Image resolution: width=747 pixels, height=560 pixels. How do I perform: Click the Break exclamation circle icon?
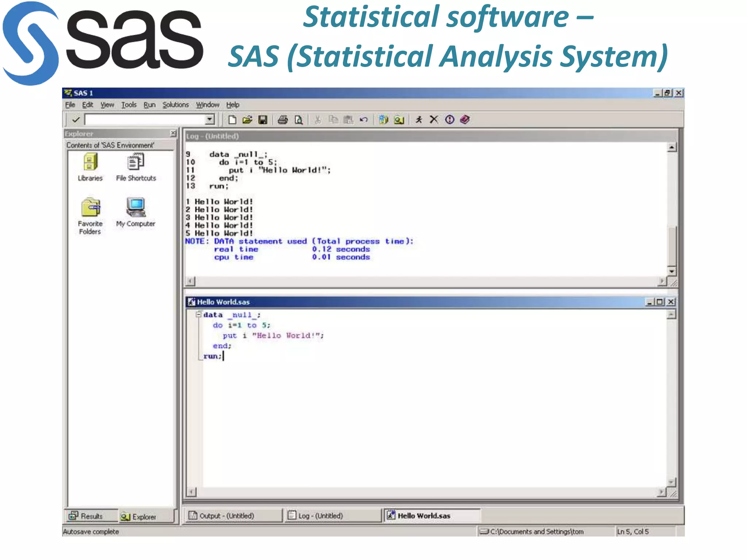(449, 120)
